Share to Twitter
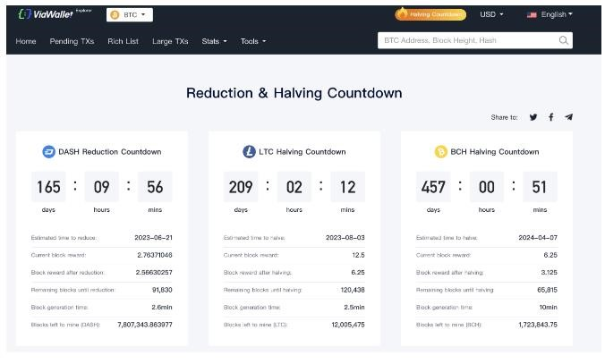 (x=533, y=117)
